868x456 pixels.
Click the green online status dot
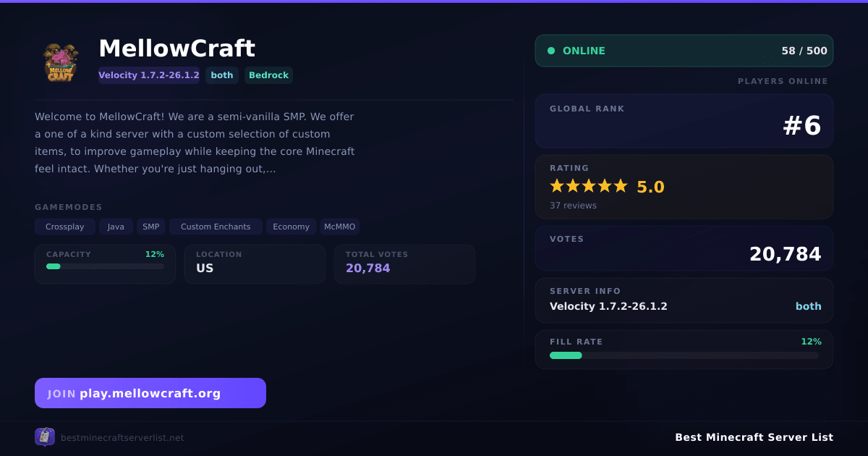click(551, 51)
